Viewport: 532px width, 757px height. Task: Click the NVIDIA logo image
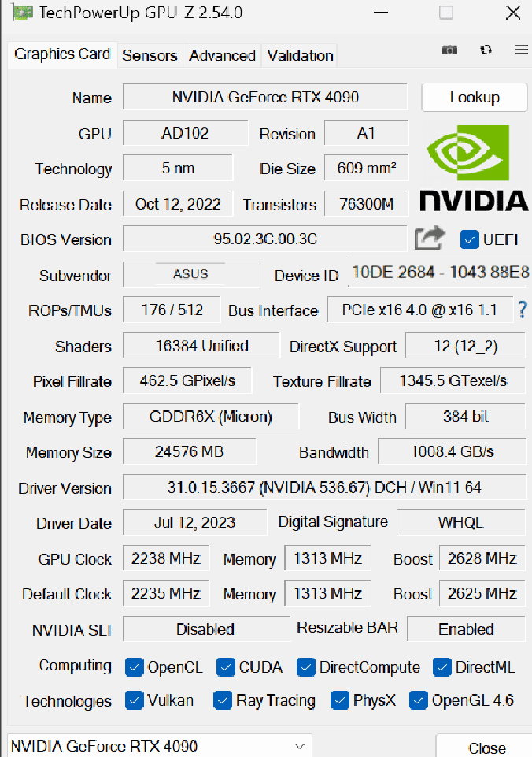[x=474, y=168]
